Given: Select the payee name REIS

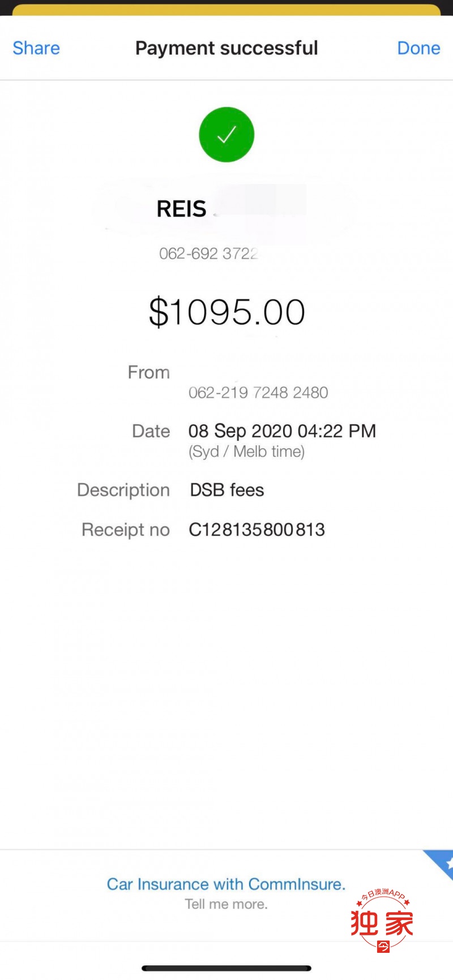Looking at the screenshot, I should click(x=181, y=209).
